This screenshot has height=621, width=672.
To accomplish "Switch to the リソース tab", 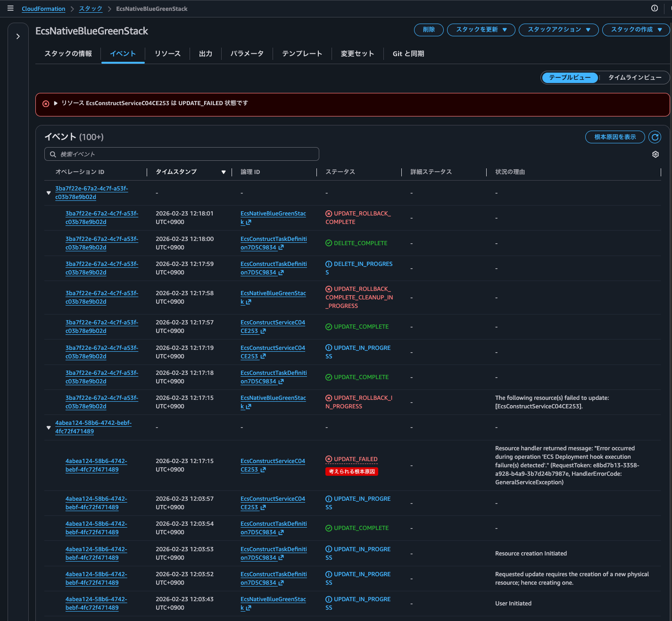I will [x=167, y=54].
